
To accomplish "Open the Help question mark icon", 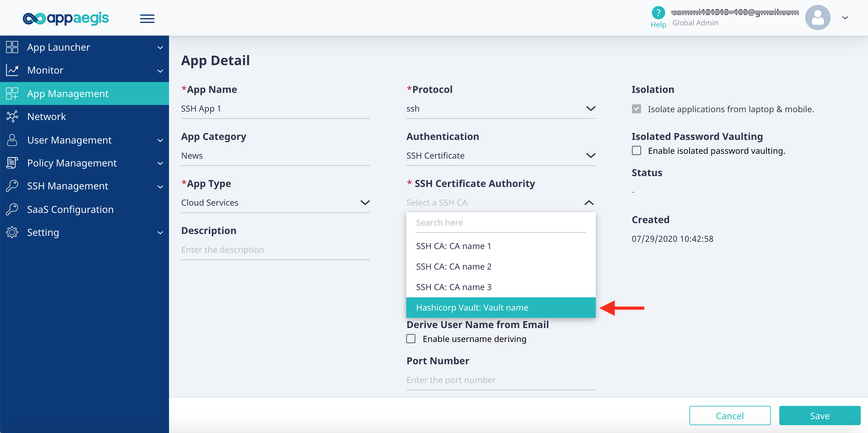I will coord(658,13).
